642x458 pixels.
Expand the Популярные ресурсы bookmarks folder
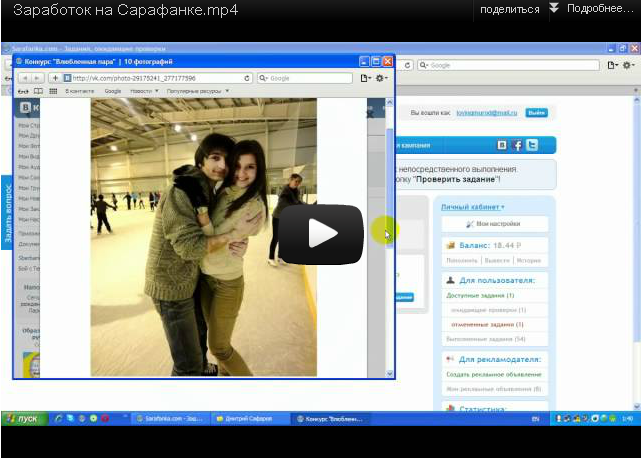198,91
